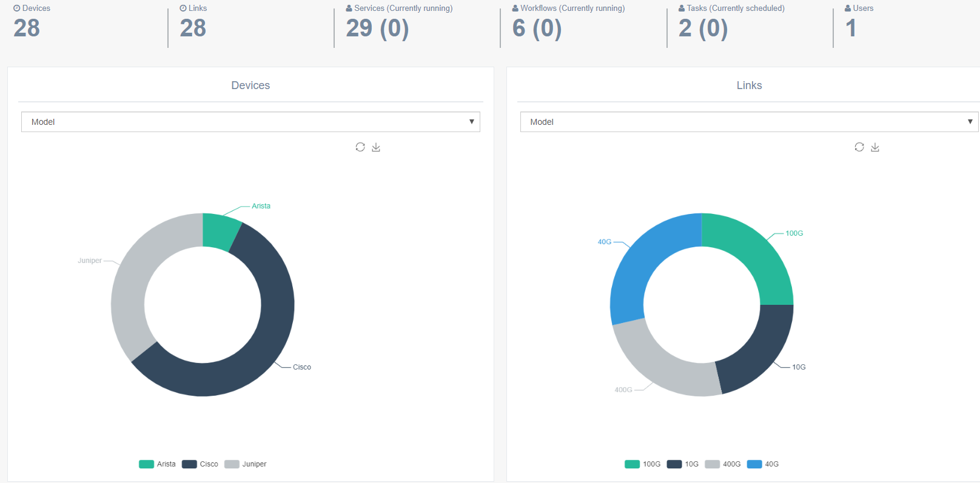Toggle 10G legend swatch in Links chart
The height and width of the screenshot is (483, 980).
[674, 464]
